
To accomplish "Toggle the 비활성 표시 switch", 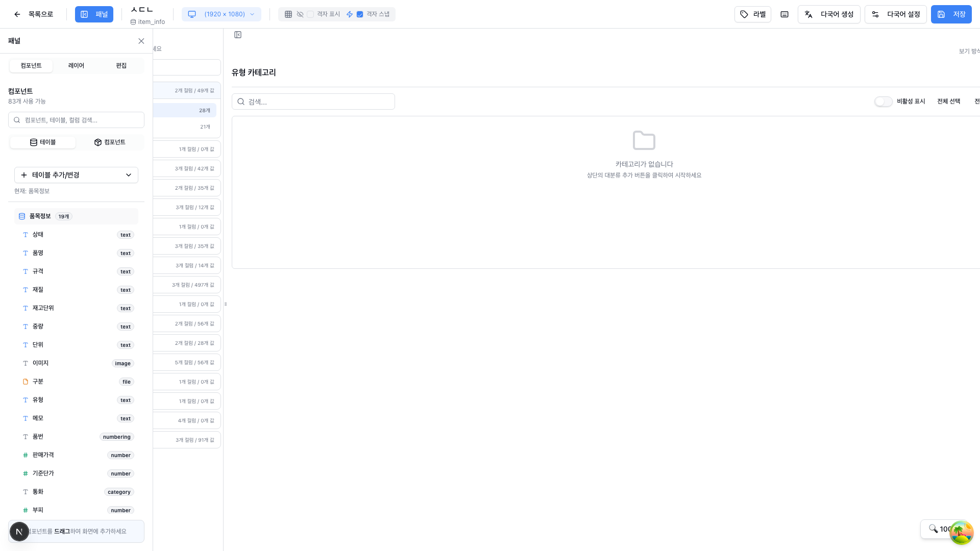I will 884,102.
